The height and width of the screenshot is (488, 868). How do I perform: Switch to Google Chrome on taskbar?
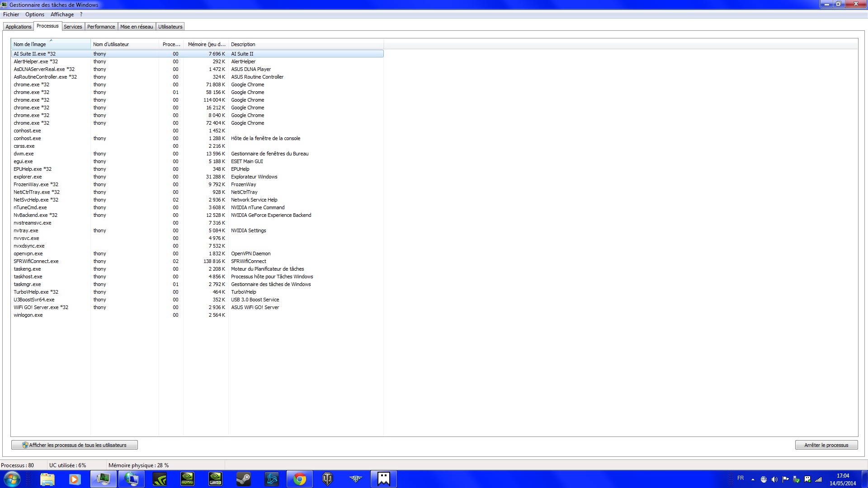tap(300, 479)
